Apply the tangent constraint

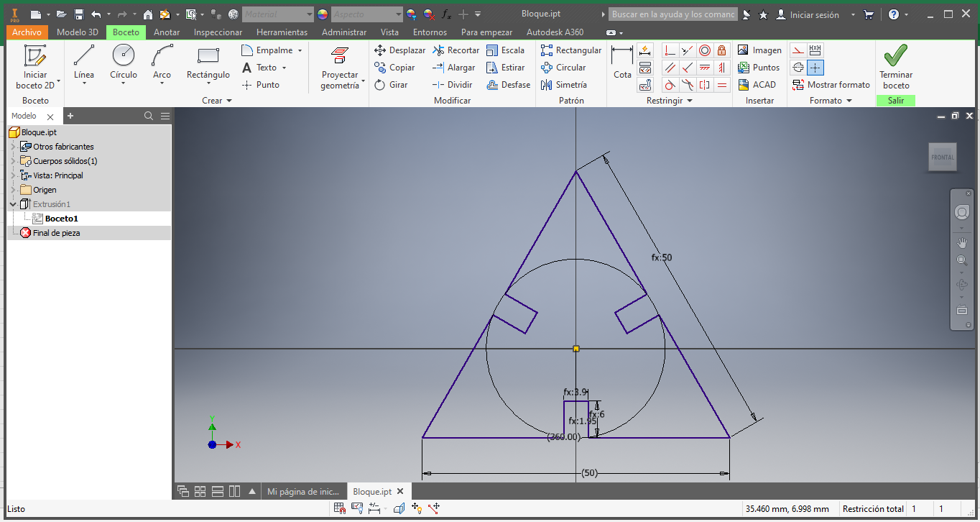pos(670,85)
